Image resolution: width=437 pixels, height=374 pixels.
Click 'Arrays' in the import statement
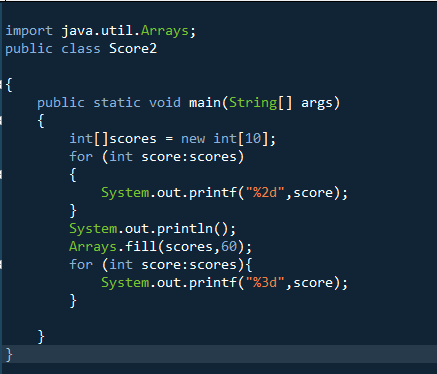[x=165, y=32]
